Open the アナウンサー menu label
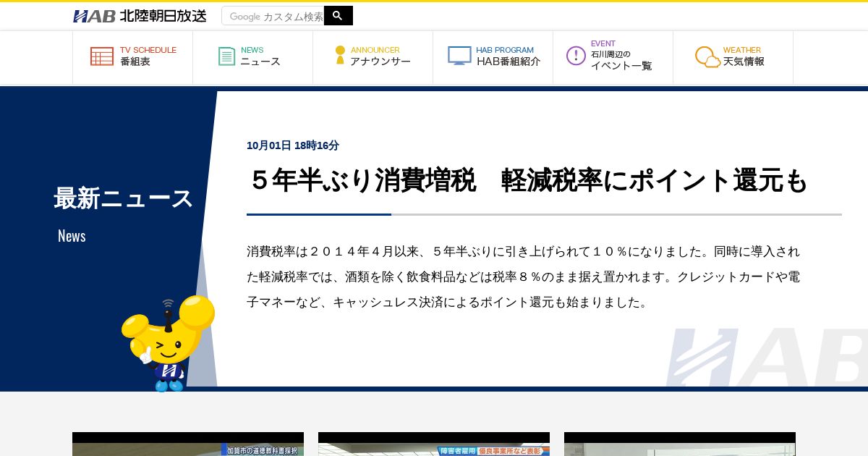 pyautogui.click(x=380, y=62)
